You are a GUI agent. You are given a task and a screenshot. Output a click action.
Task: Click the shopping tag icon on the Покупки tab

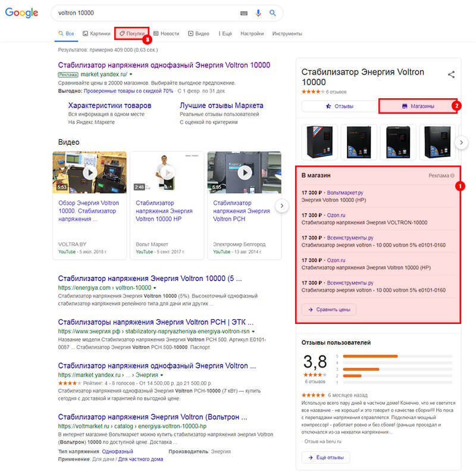pyautogui.click(x=121, y=33)
